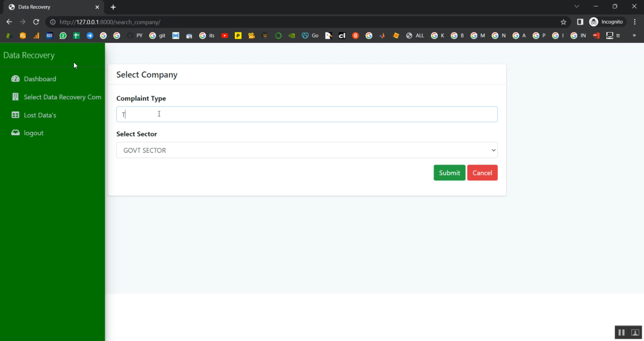644x341 pixels.
Task: Open the Google 'git' bookmark
Action: tap(157, 36)
